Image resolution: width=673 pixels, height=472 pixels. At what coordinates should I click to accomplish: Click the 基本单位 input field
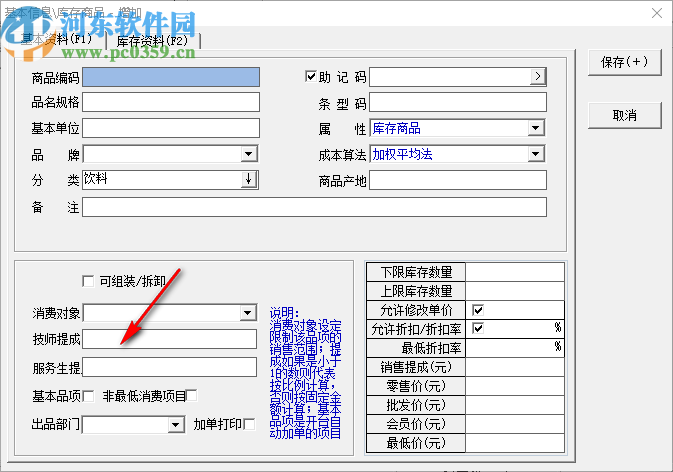click(171, 128)
